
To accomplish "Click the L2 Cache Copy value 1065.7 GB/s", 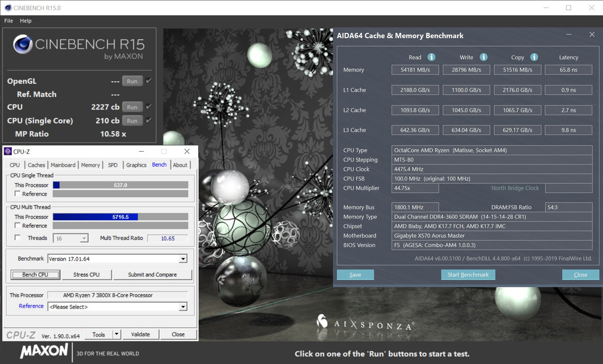I will [517, 110].
